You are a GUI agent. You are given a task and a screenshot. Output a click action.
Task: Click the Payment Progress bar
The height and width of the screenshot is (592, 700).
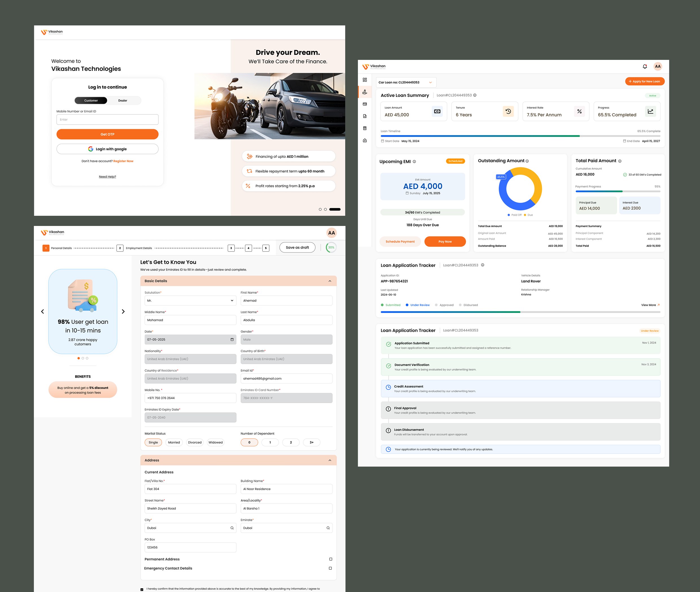[618, 191]
